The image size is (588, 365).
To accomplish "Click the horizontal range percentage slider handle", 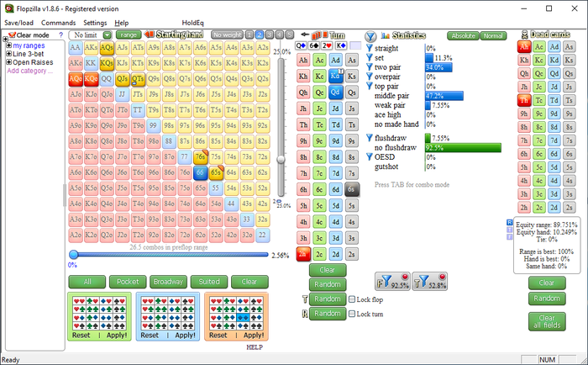I will (x=74, y=255).
